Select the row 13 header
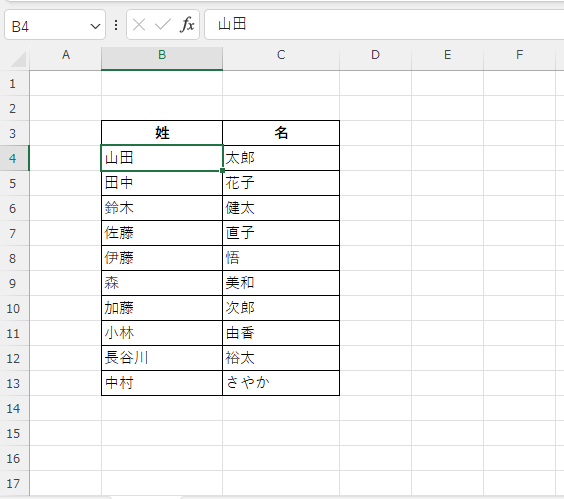This screenshot has height=499, width=564. click(14, 384)
